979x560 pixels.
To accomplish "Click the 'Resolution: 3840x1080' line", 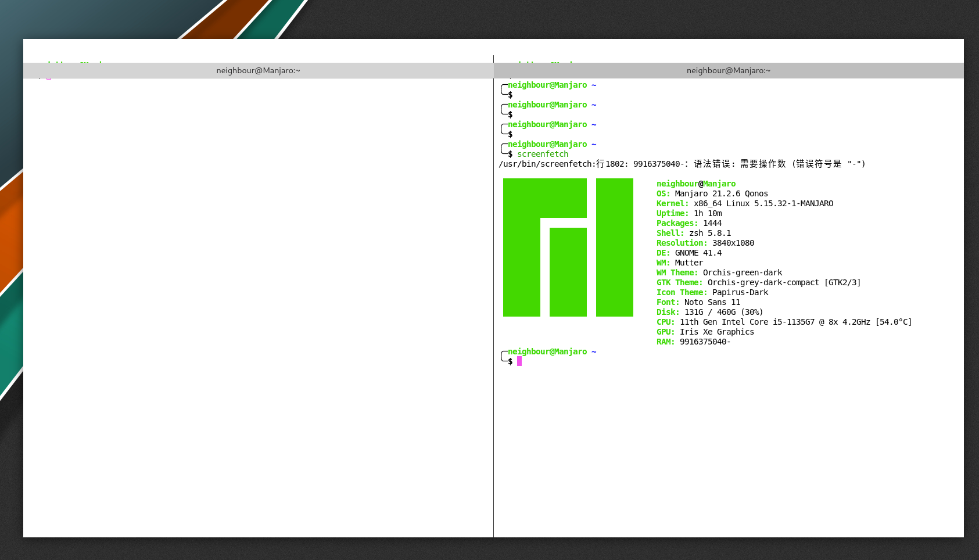I will pyautogui.click(x=705, y=243).
